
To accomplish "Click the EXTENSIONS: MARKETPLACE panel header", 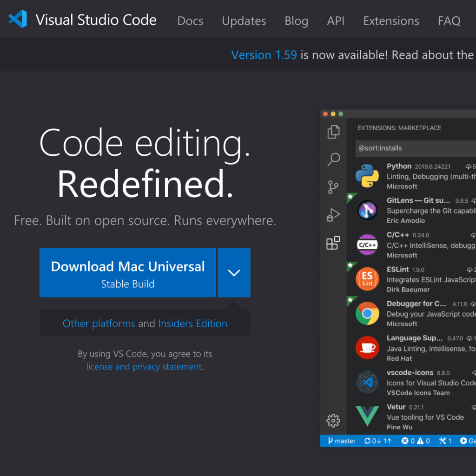I will tap(399, 128).
